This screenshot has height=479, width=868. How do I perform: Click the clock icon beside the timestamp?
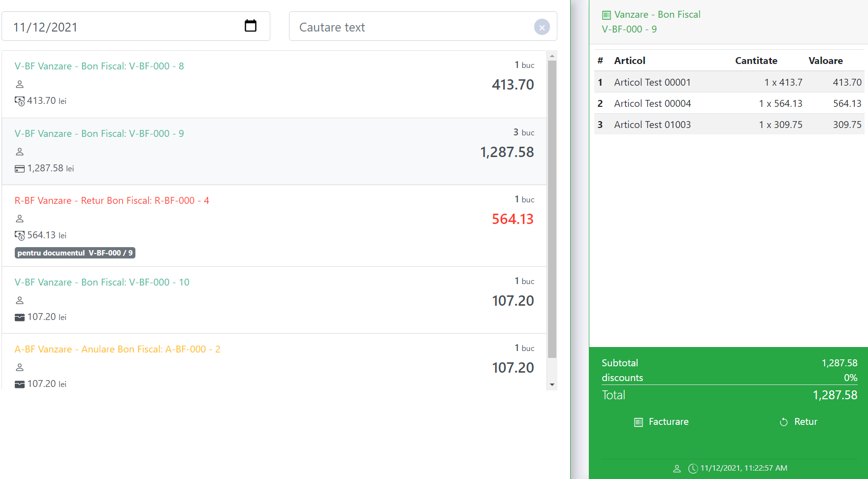pos(693,469)
